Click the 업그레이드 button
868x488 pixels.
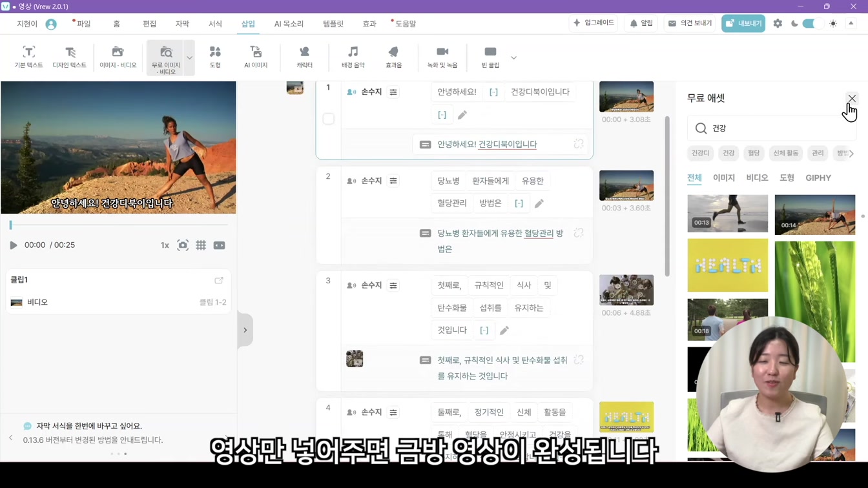pyautogui.click(x=594, y=23)
